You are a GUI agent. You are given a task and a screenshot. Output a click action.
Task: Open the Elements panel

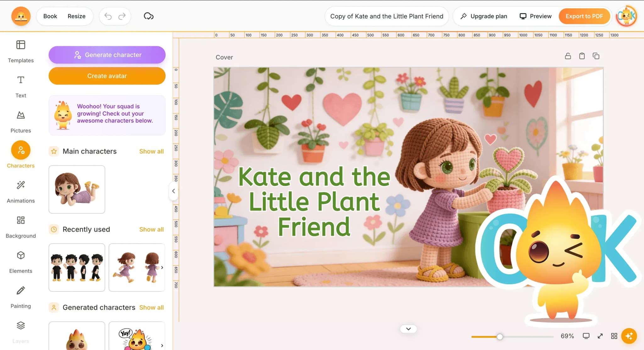point(21,262)
